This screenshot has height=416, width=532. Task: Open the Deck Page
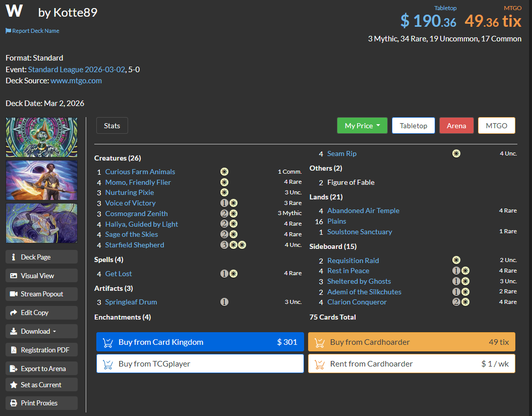pos(41,257)
